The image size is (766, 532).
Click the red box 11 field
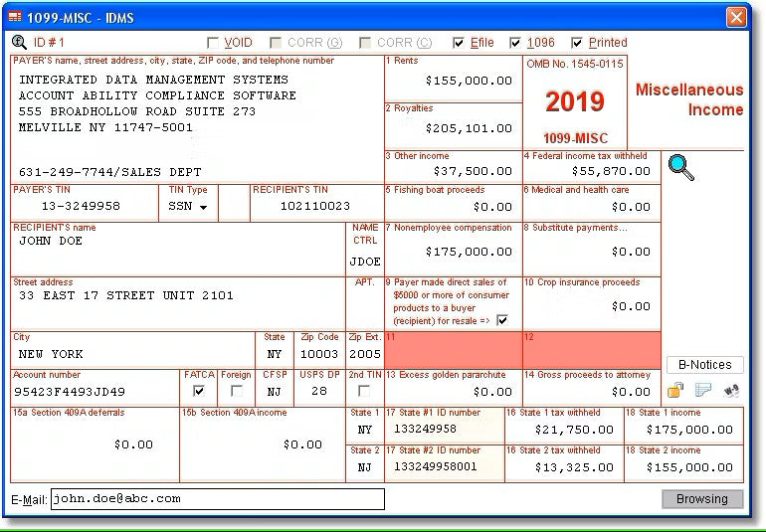click(453, 350)
